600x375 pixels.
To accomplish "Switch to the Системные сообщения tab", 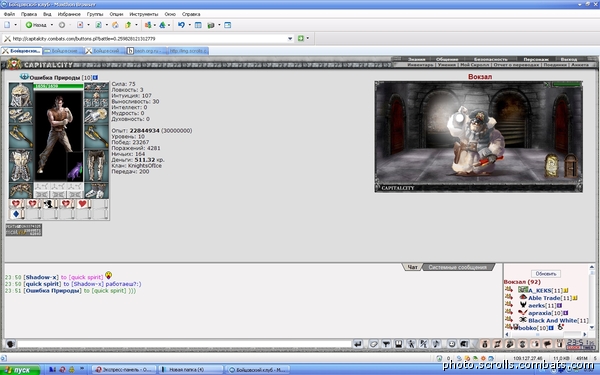I will (x=458, y=267).
